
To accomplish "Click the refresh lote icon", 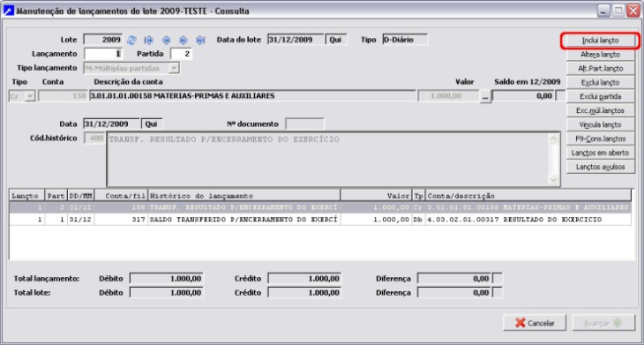I will tap(131, 40).
